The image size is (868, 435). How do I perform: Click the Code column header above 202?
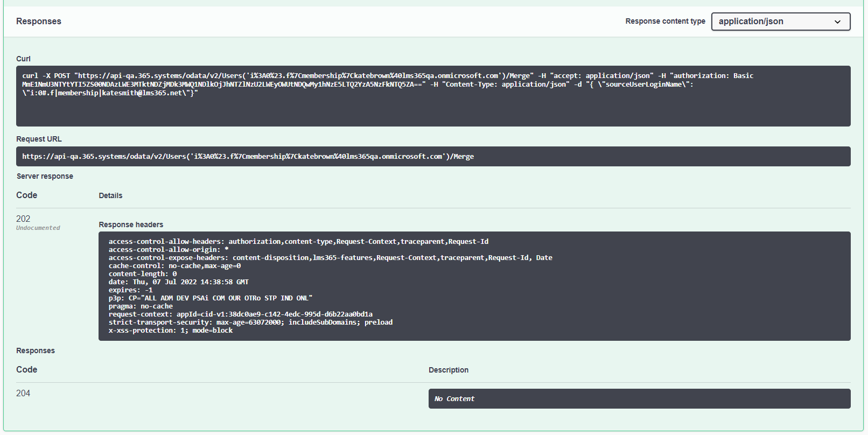[x=27, y=195]
